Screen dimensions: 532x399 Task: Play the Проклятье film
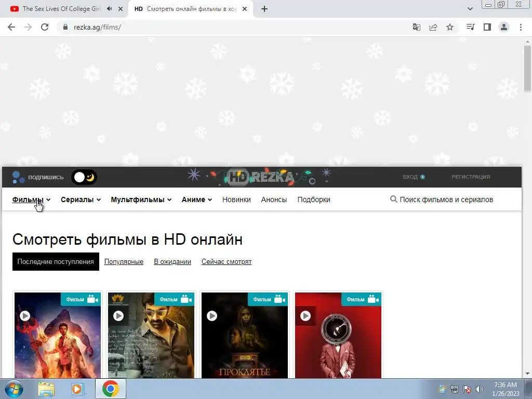click(x=212, y=316)
